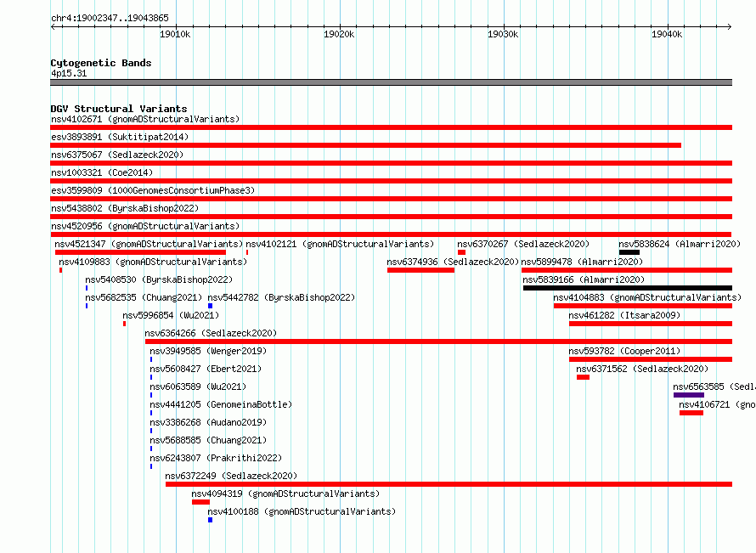Open the nsv6372249 Sedlazeck2020 label
Viewport: 756px width, 553px height.
tap(231, 476)
